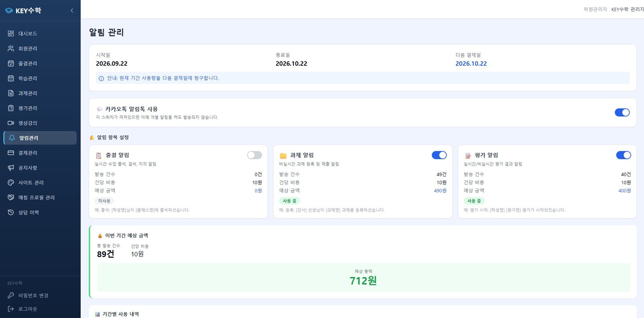
Task: Click the 400원 예상 금액 in 평가 알림
Action: coord(625,191)
